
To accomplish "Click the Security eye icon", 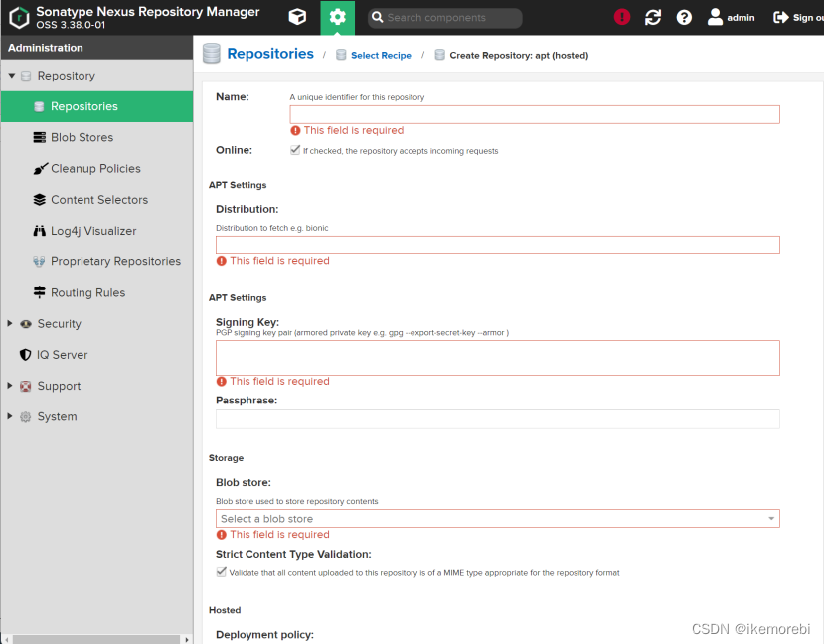I will (26, 324).
